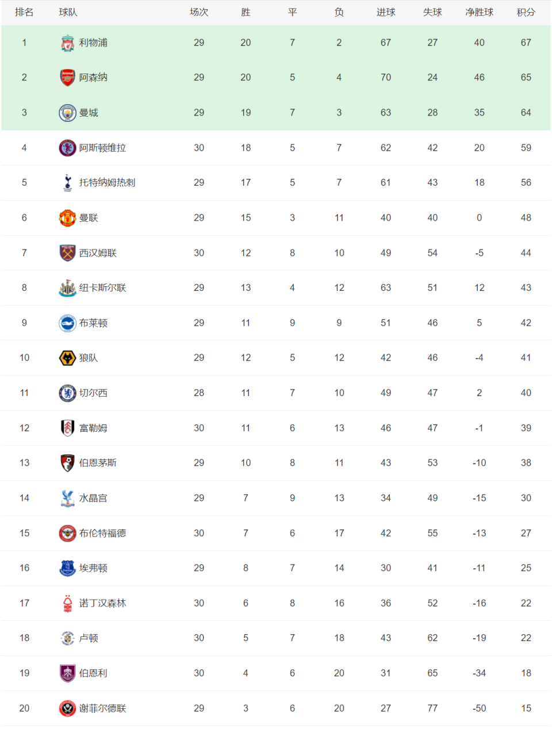Click the Sheffield United crest icon
The width and height of the screenshot is (552, 756).
point(68,708)
